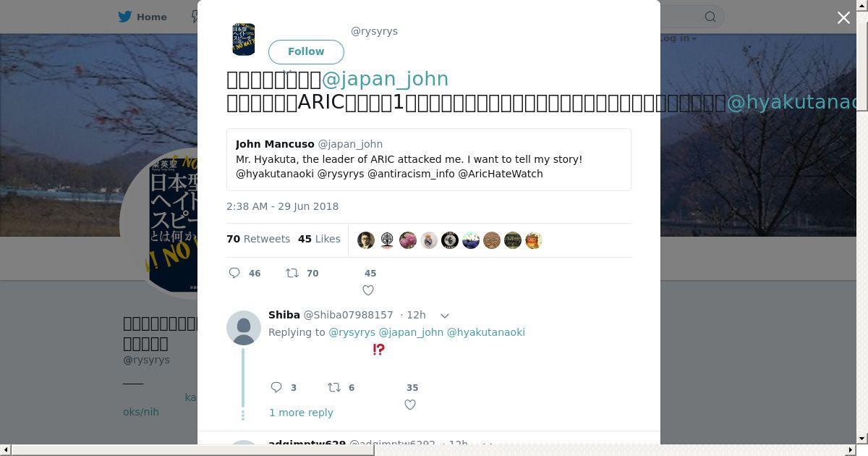Click the reply icon under the main tweet
This screenshot has height=456, width=868.
tap(234, 273)
